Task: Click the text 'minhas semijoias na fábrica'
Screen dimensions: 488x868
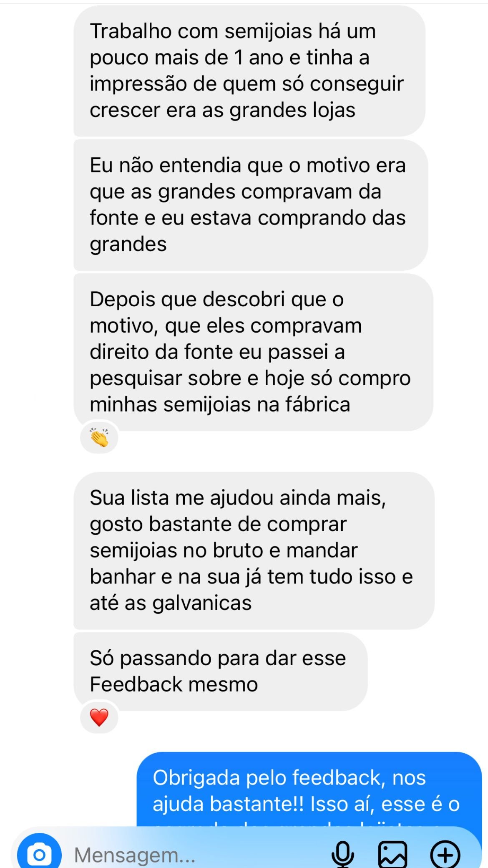Action: [220, 404]
